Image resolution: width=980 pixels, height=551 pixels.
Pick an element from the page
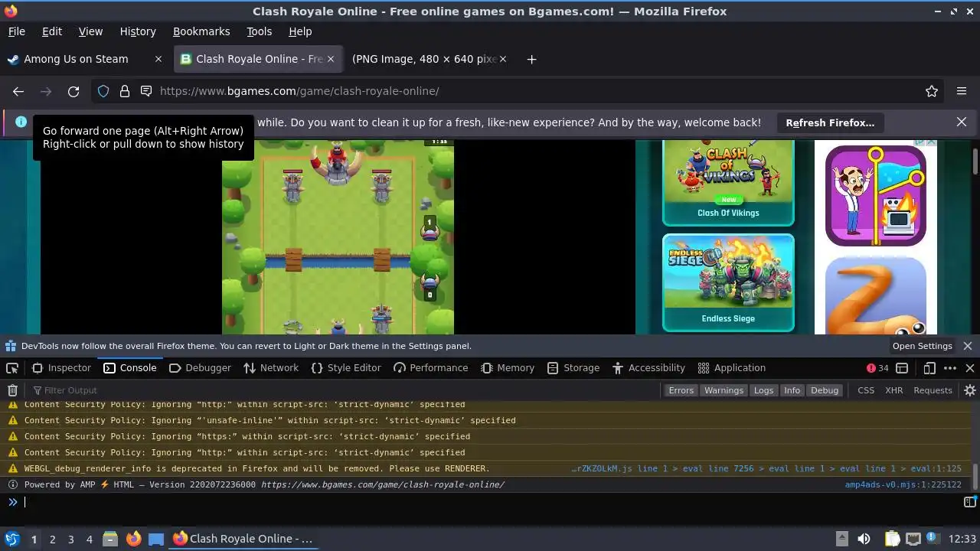(x=12, y=368)
